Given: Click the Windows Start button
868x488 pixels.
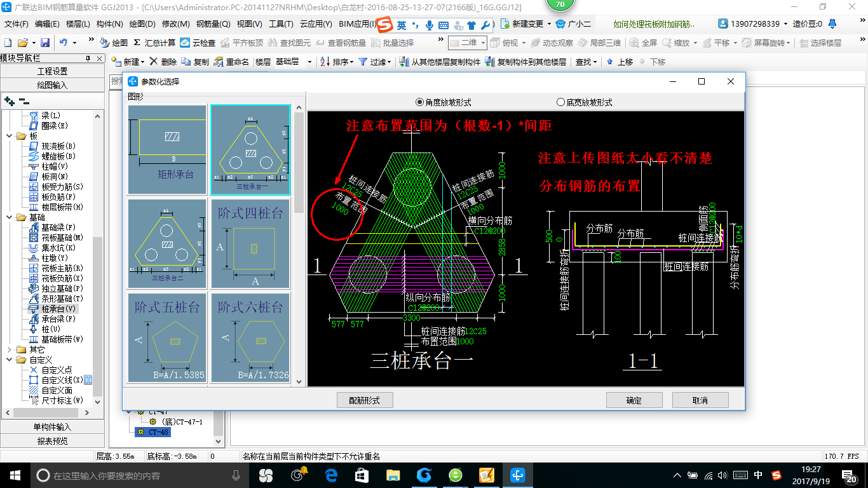Looking at the screenshot, I should click(15, 475).
